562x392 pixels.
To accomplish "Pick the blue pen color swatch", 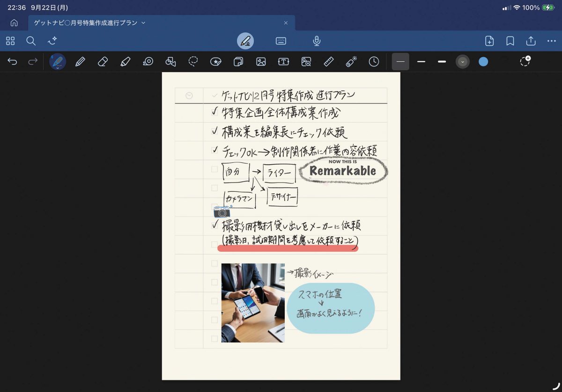I will click(483, 62).
